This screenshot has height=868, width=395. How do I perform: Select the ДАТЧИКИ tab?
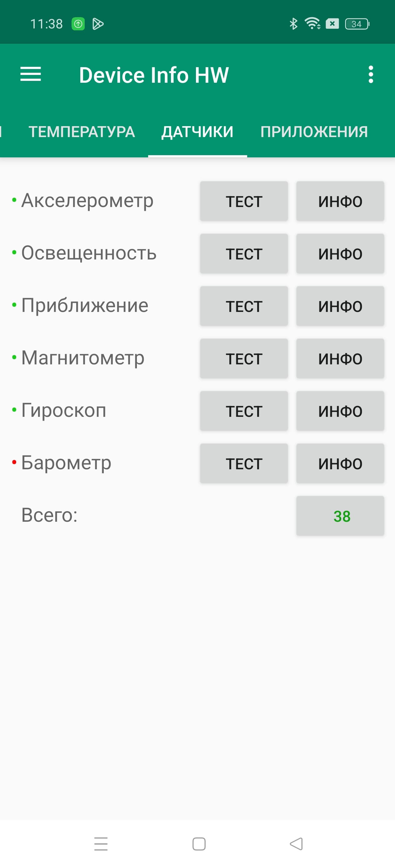pyautogui.click(x=197, y=132)
